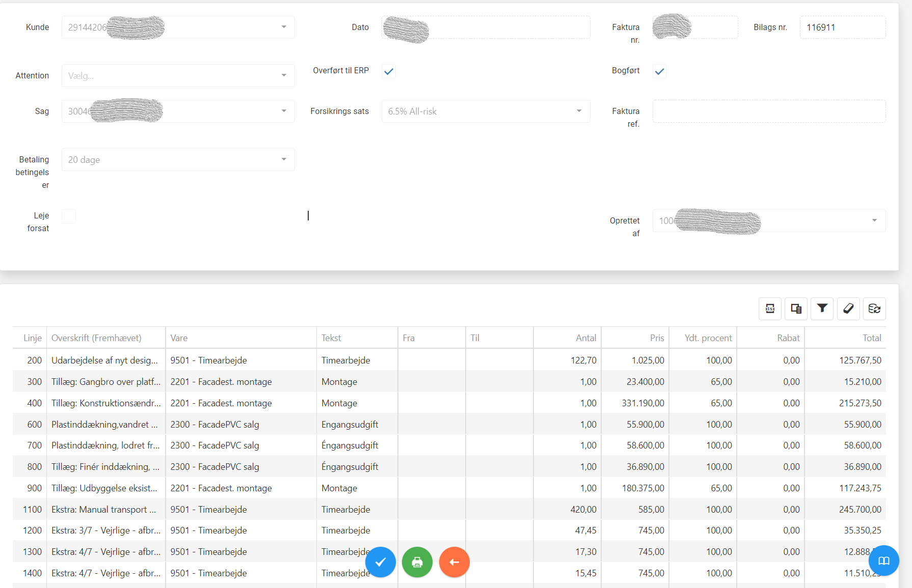Viewport: 912px width, 588px height.
Task: Open the column chooser icon
Action: 796,309
